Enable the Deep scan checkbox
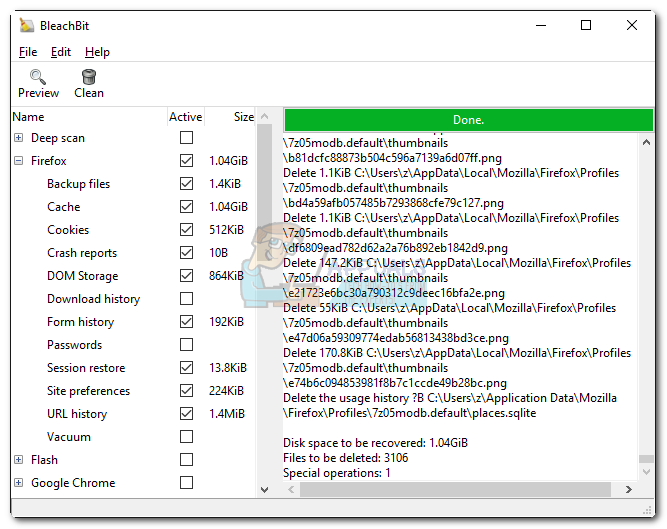Image resolution: width=667 pixels, height=529 pixels. (x=186, y=138)
